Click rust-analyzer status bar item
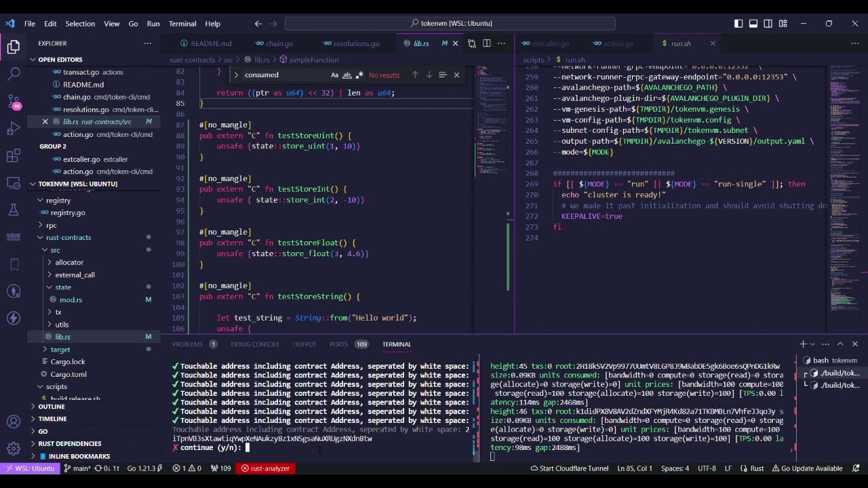Viewport: 868px width, 488px height. point(266,468)
